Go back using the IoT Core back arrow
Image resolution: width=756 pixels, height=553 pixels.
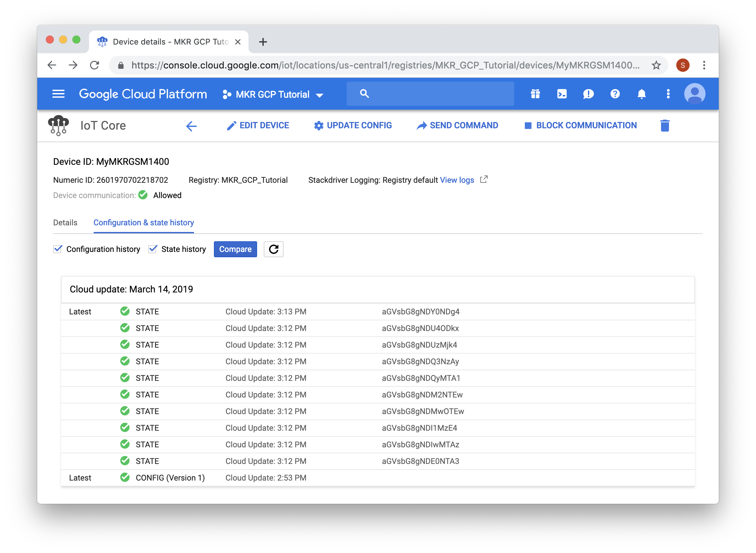191,126
